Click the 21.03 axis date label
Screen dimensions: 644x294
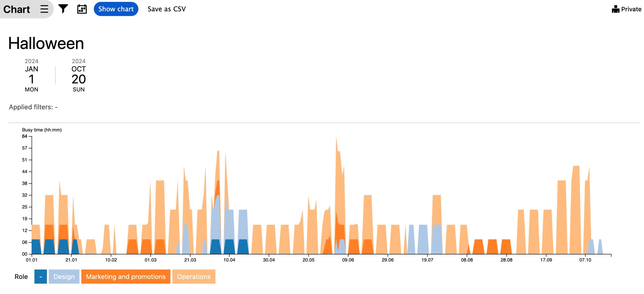pos(190,260)
